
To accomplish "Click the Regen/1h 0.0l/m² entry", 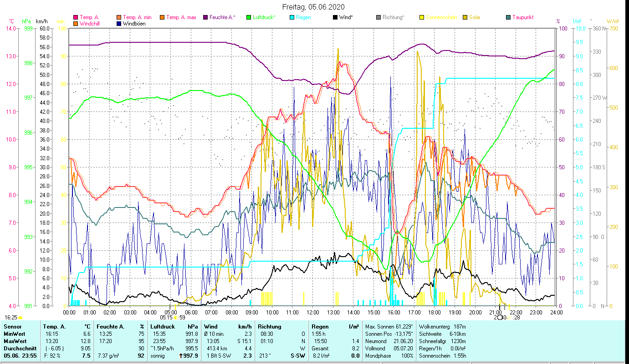I will click(x=443, y=349).
